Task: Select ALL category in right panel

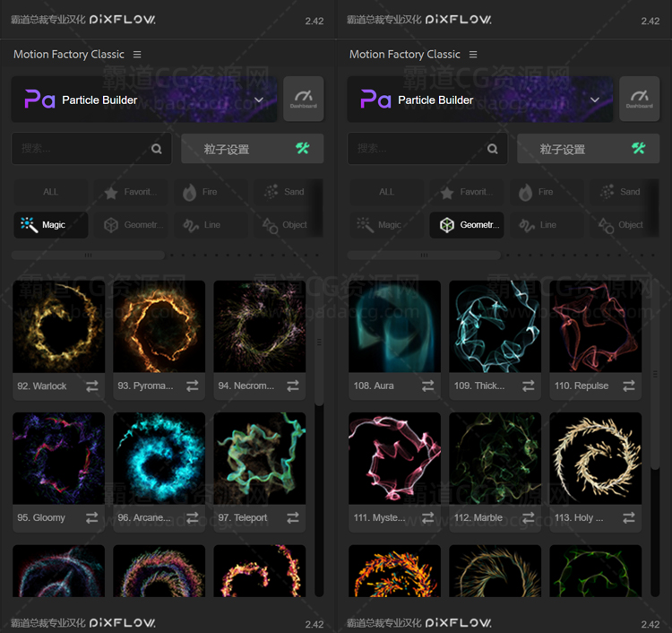Action: pyautogui.click(x=386, y=192)
